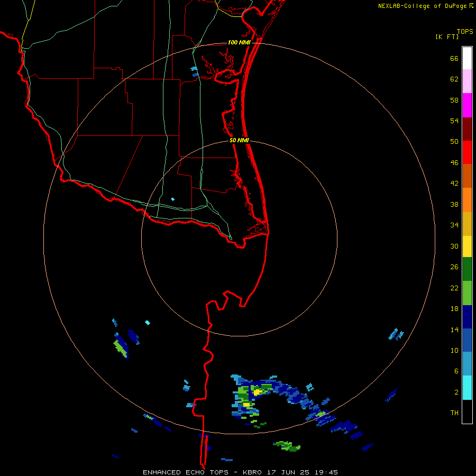
Task: Select the light pink legend swatch
Action: [x=467, y=81]
